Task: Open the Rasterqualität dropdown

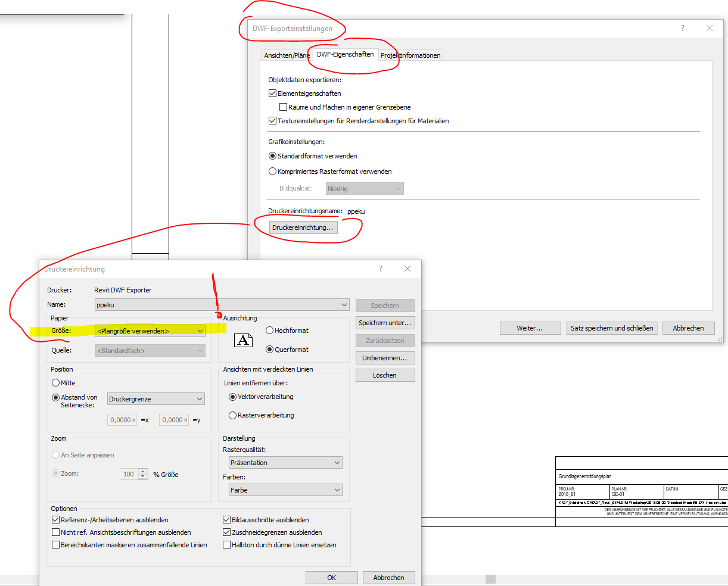Action: pyautogui.click(x=337, y=462)
